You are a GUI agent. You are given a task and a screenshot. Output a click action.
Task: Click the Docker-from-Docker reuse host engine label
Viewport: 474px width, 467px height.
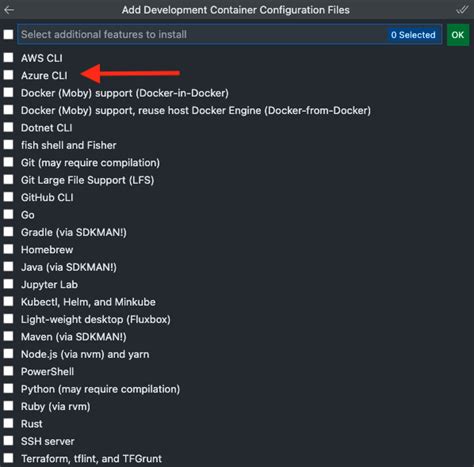click(x=196, y=110)
